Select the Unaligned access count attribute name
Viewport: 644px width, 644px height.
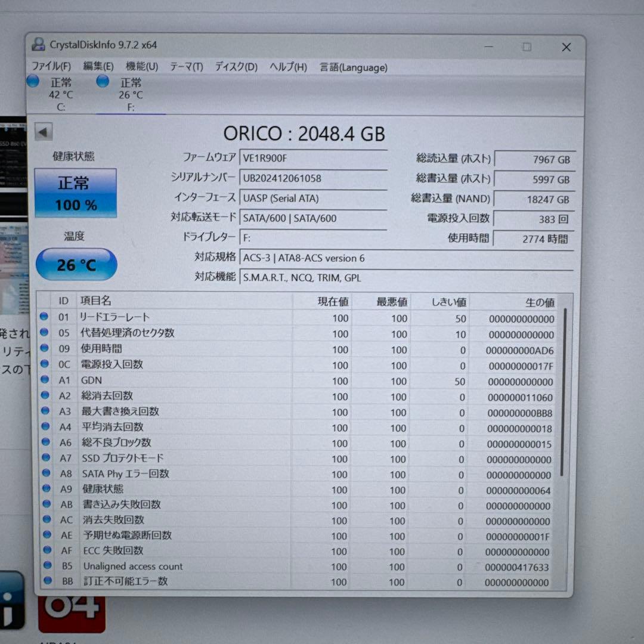(x=133, y=566)
